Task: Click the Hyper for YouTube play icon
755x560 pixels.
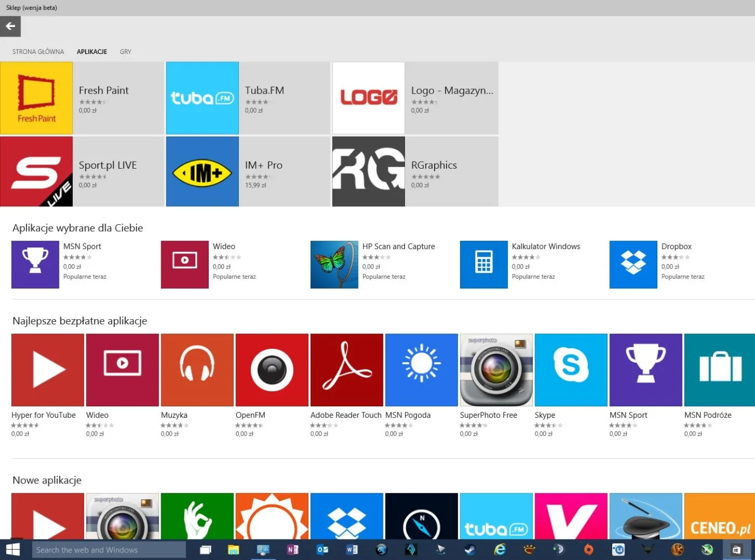Action: [x=47, y=370]
